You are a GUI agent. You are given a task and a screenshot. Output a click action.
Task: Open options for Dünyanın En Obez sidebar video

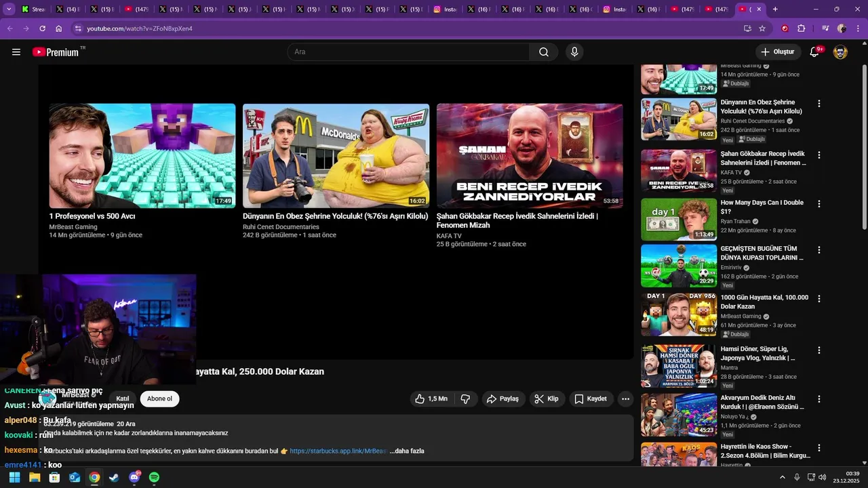[818, 104]
